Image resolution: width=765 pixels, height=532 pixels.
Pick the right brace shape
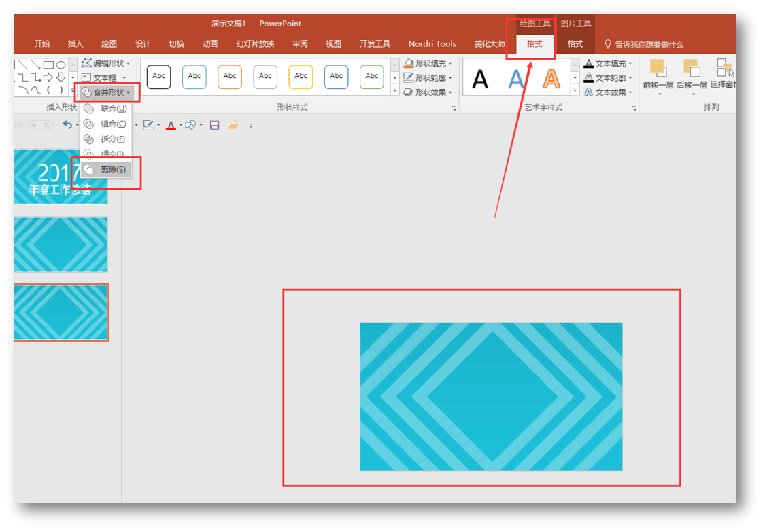click(61, 90)
